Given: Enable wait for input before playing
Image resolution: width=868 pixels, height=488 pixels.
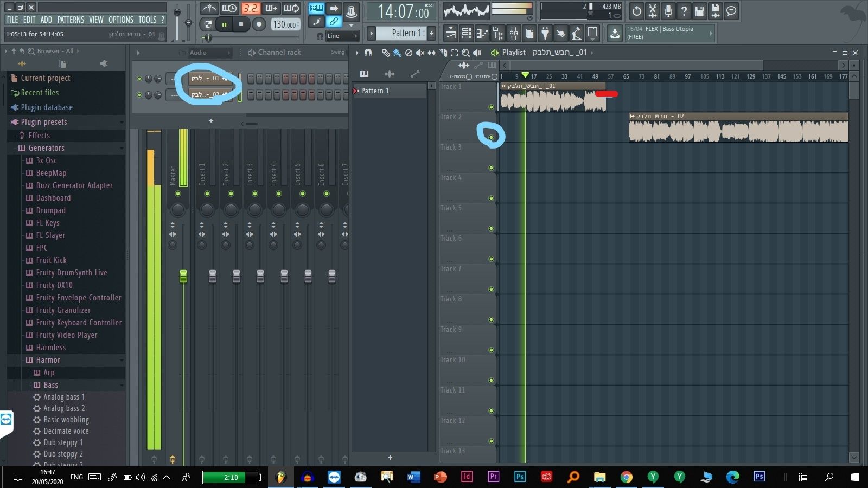Looking at the screenshot, I should point(229,8).
